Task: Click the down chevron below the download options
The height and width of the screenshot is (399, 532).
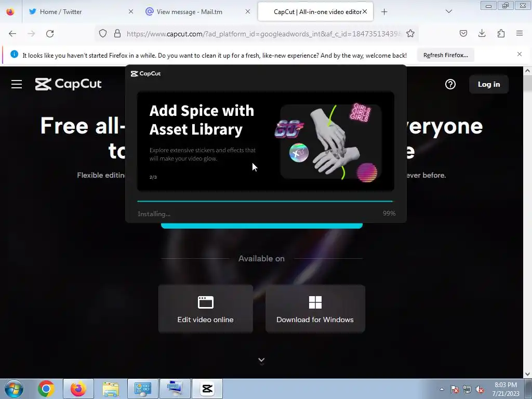Action: (x=261, y=361)
